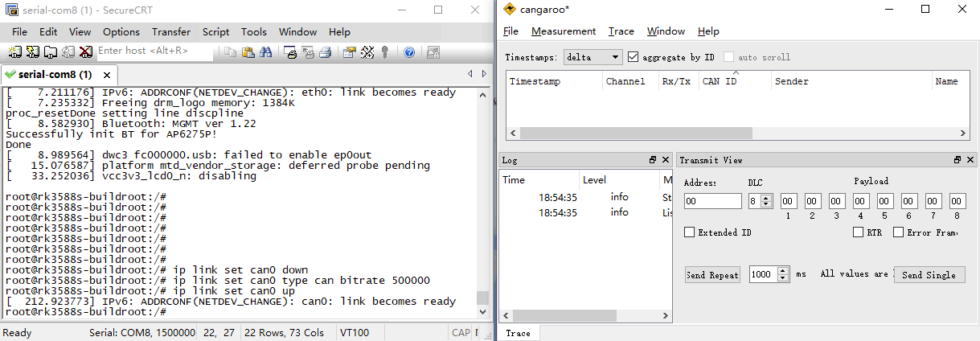The image size is (980, 341).
Task: Decrease the DLC spinner value
Action: (x=768, y=204)
